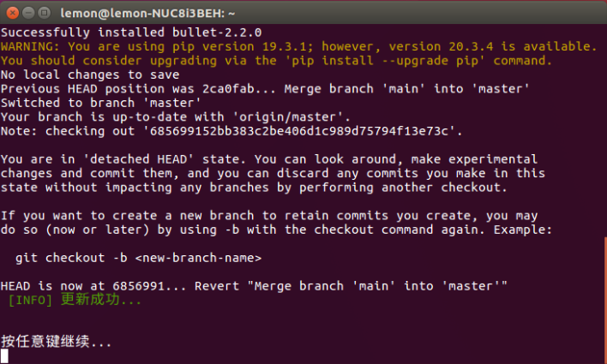Click the 'Switched to branch 'master'' line

(101, 103)
